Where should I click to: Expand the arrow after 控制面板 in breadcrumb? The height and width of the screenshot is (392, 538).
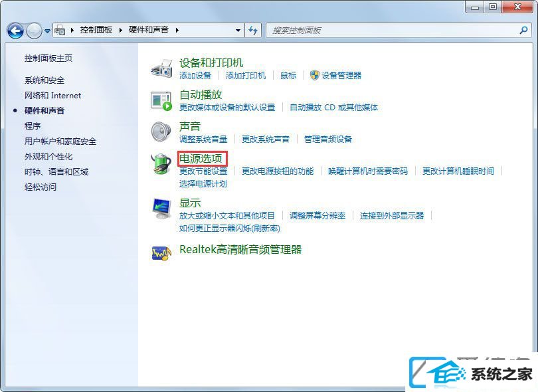[121, 30]
